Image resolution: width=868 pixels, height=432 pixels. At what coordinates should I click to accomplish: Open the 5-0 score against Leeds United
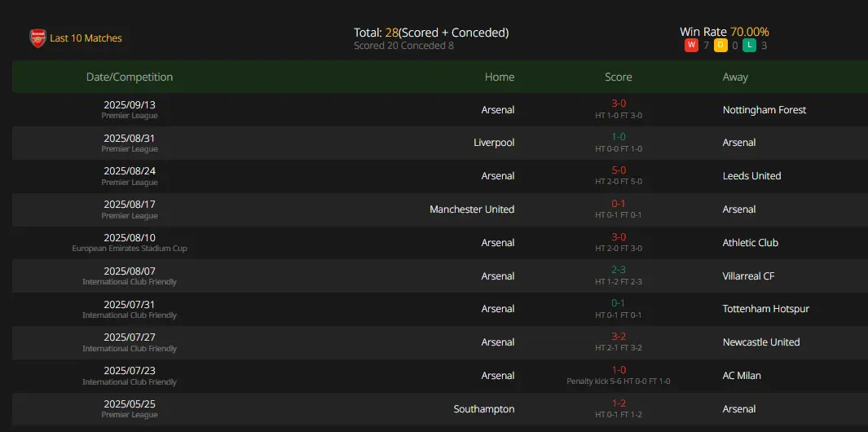pos(619,170)
